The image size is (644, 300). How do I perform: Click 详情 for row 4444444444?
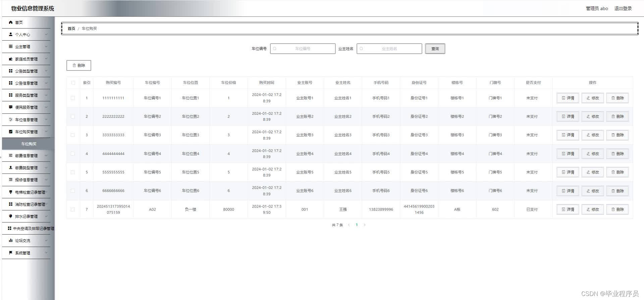(x=568, y=154)
